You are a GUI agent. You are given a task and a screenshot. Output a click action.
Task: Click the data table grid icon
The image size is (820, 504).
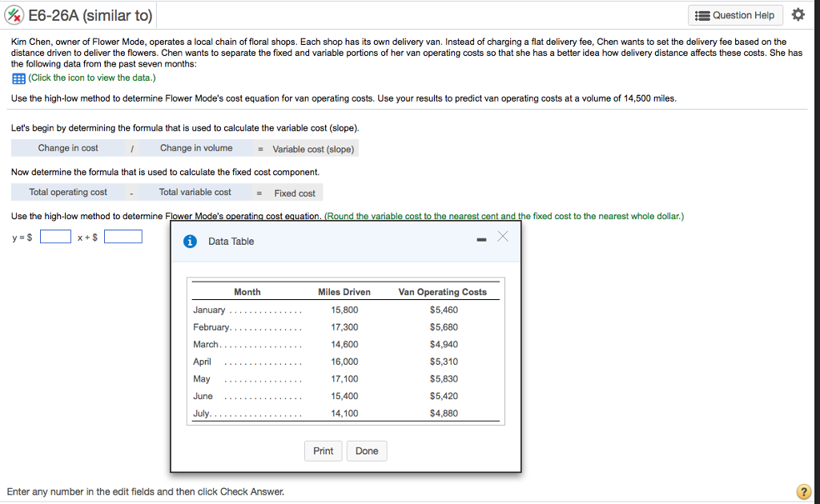tap(18, 78)
